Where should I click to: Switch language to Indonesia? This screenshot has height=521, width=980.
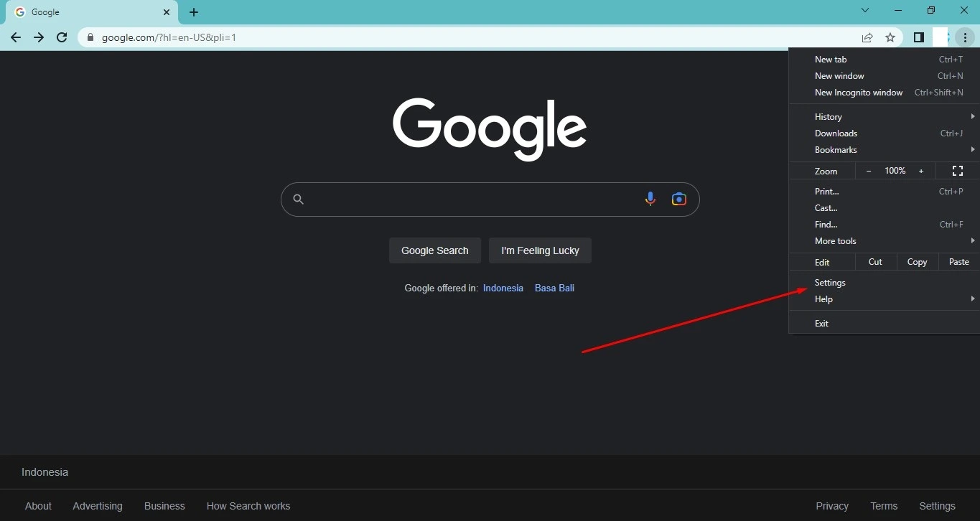pos(503,288)
